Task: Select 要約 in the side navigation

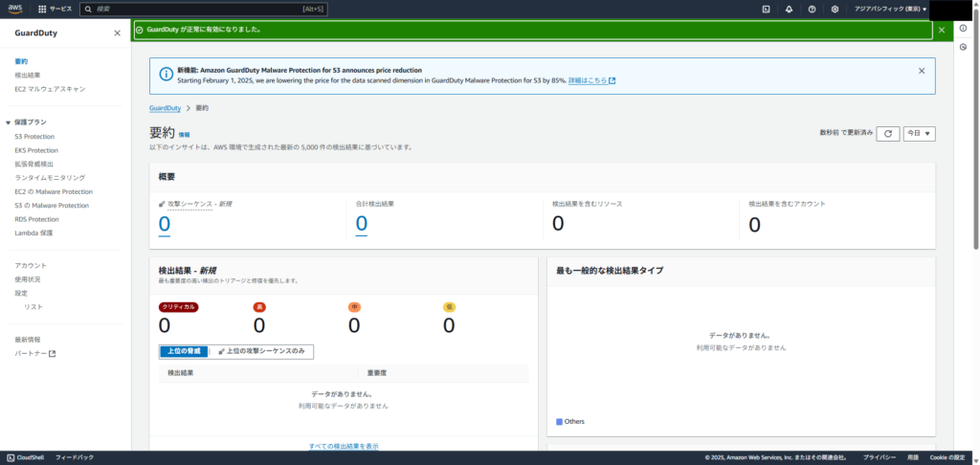Action: [21, 61]
